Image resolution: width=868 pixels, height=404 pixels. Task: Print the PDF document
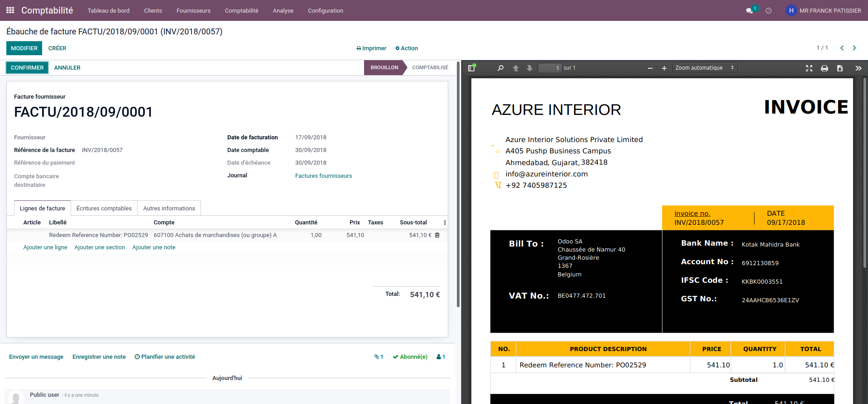825,68
